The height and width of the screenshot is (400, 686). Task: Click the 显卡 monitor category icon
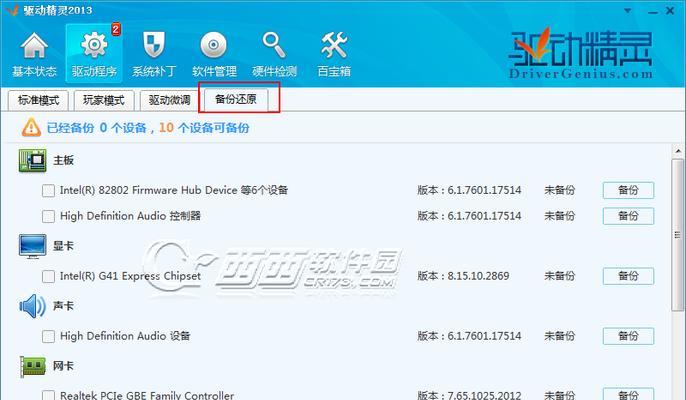tap(32, 246)
